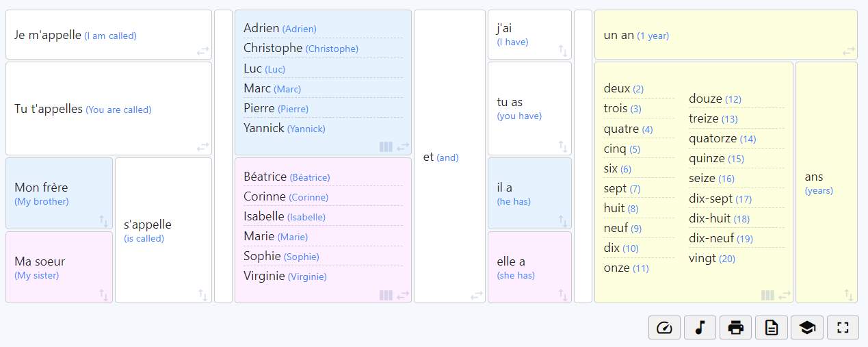868x347 pixels.
Task: Click sort arrows in the 'elle a' cell
Action: [563, 295]
